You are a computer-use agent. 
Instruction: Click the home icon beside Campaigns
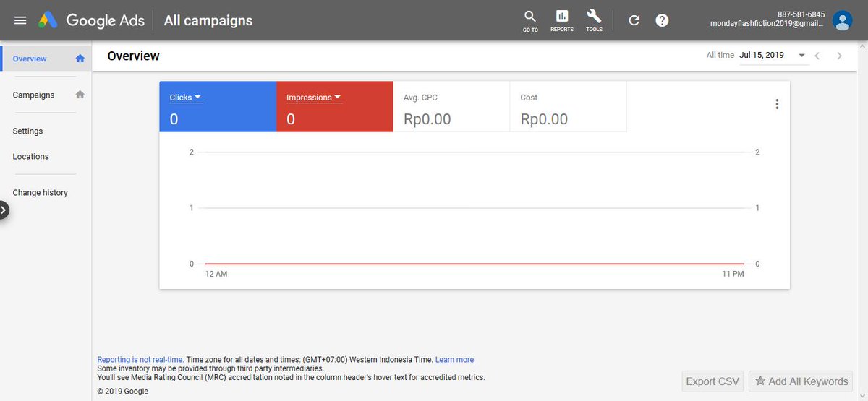pos(80,95)
